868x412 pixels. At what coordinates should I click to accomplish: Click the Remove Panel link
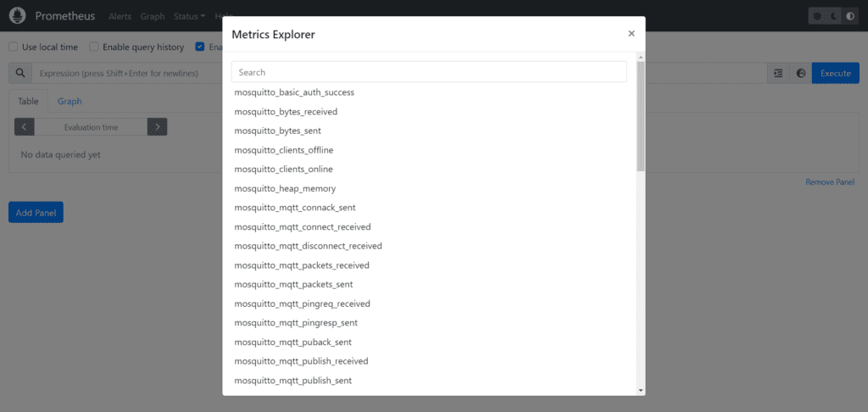point(830,181)
